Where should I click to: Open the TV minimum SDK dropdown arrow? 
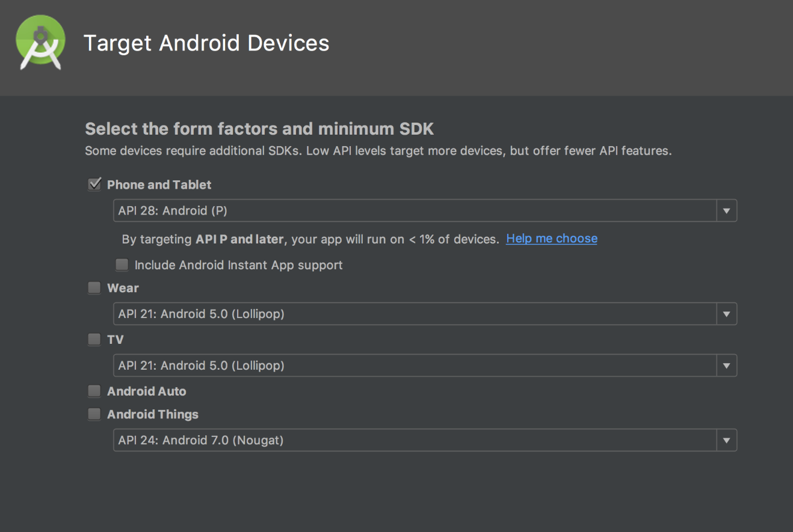726,365
